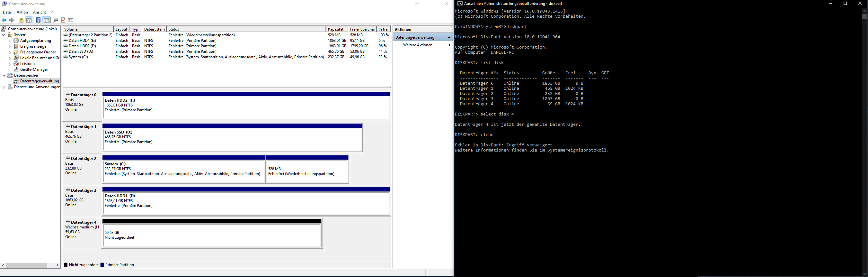Click the checklist settings toolbar icon
This screenshot has height=277, width=868.
[71, 20]
